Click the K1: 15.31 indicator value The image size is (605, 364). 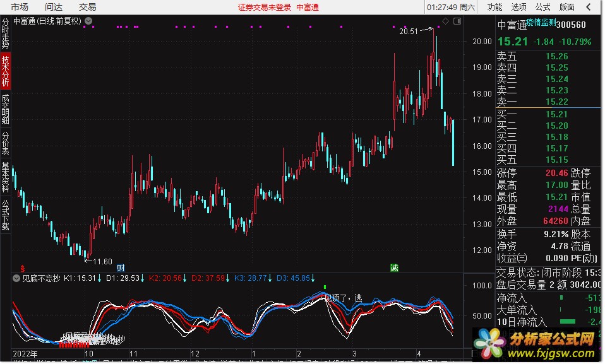click(x=82, y=278)
